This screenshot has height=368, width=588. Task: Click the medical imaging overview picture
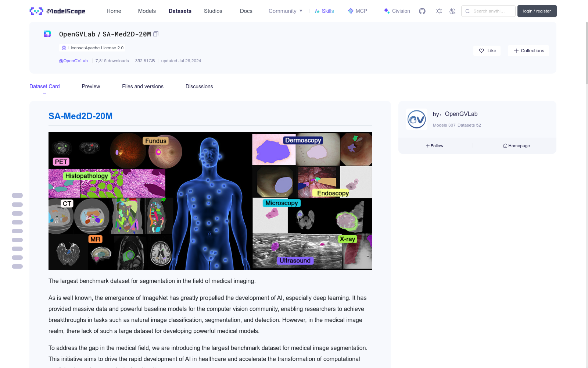[x=210, y=201]
